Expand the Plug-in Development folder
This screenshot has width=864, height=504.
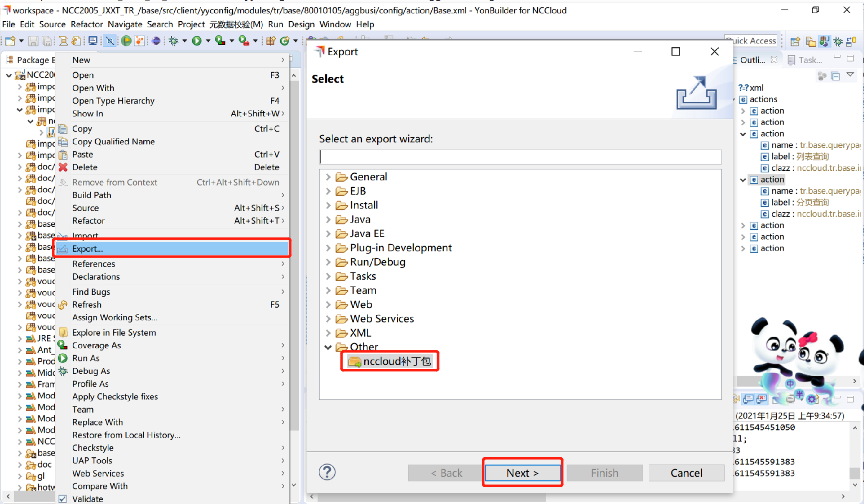[x=328, y=248]
